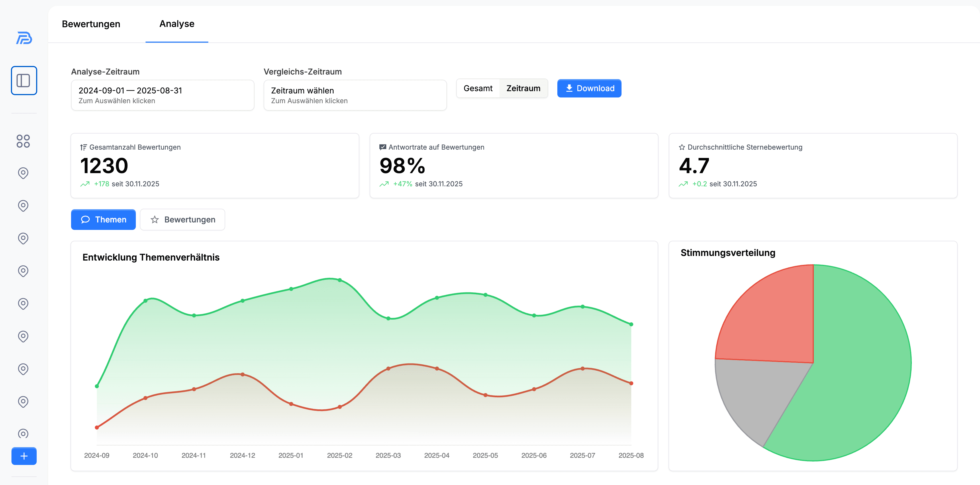980x485 pixels.
Task: Click the star icon on Bewertungen filter
Action: 155,220
